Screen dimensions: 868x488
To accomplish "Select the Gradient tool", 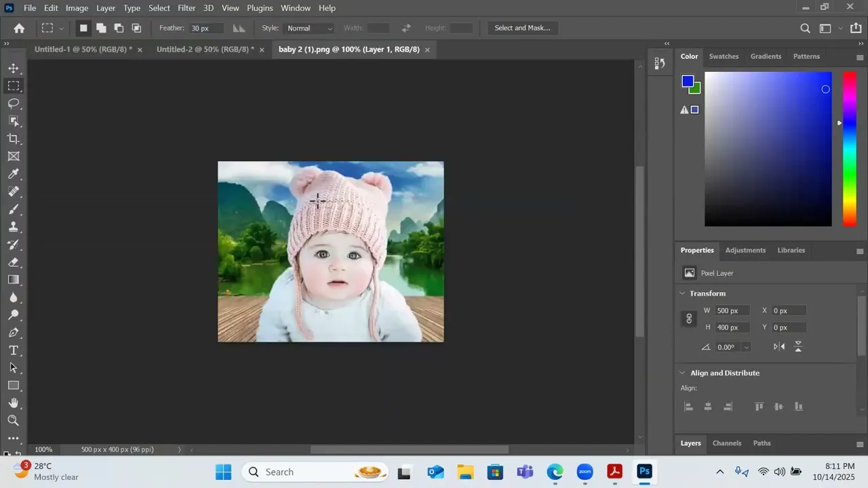I will pos(14,280).
